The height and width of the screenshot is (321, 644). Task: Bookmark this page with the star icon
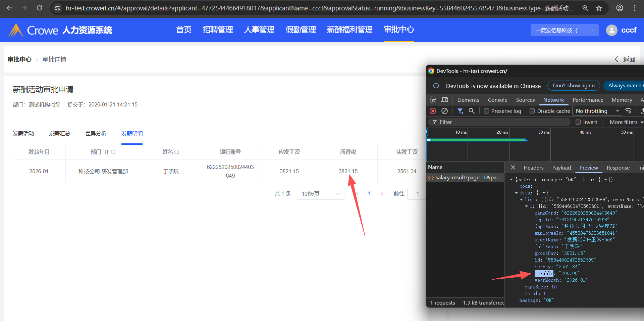coord(599,8)
